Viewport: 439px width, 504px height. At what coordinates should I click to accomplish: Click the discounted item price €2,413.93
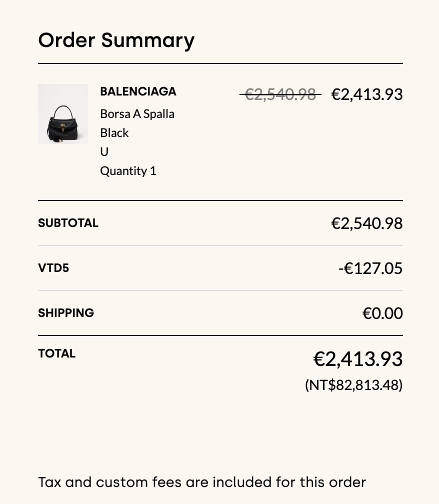coord(366,94)
